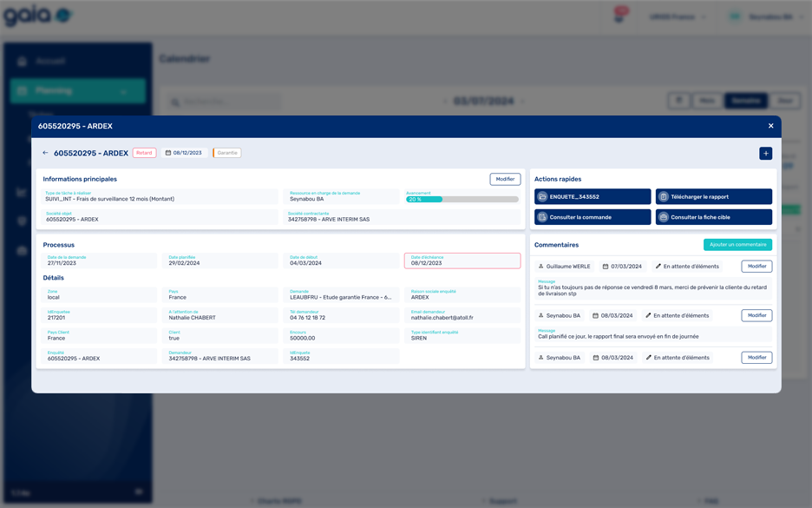Image resolution: width=812 pixels, height=508 pixels.
Task: Click A l'attention de Nathalie CHABERT
Action: [220, 315]
